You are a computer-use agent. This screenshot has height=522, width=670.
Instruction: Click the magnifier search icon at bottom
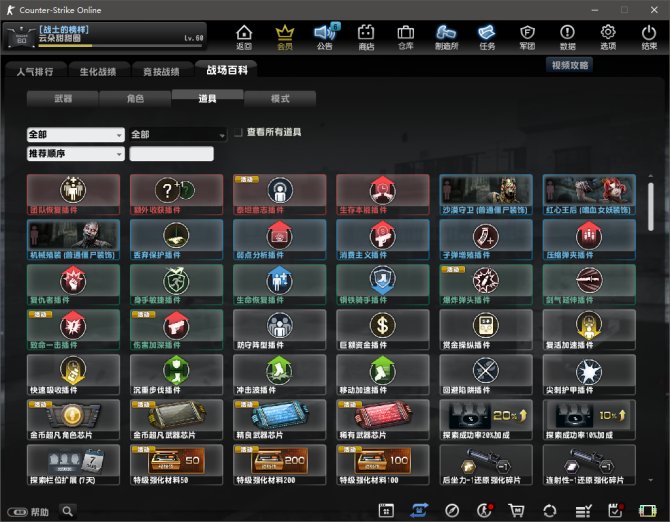(68, 511)
